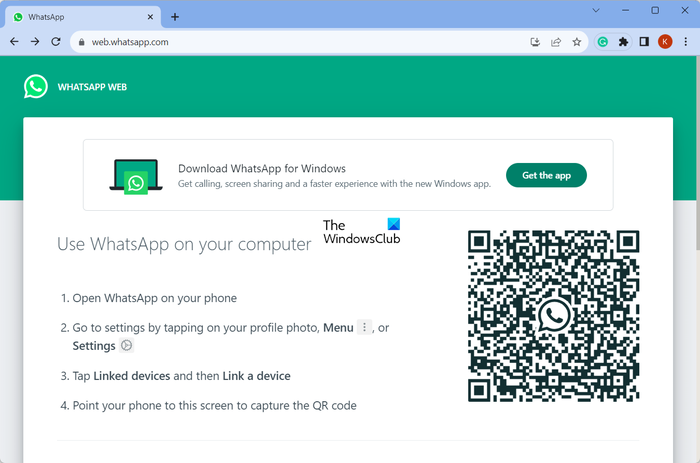
Task: Click the padlock site info icon
Action: click(x=81, y=42)
